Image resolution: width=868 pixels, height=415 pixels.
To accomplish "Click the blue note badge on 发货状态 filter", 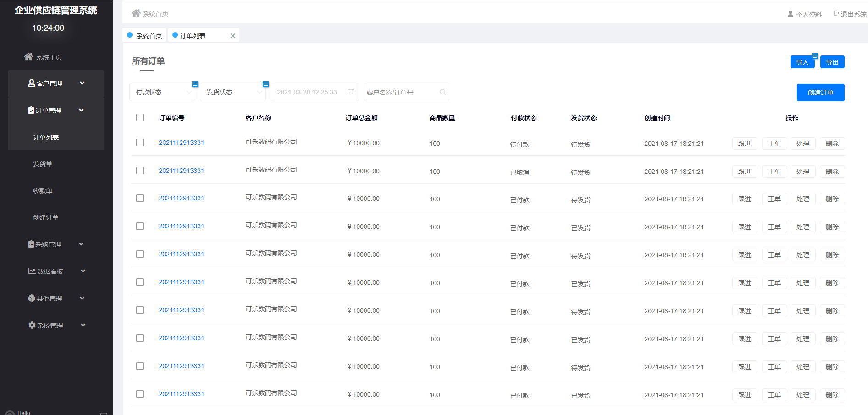I will pyautogui.click(x=265, y=84).
